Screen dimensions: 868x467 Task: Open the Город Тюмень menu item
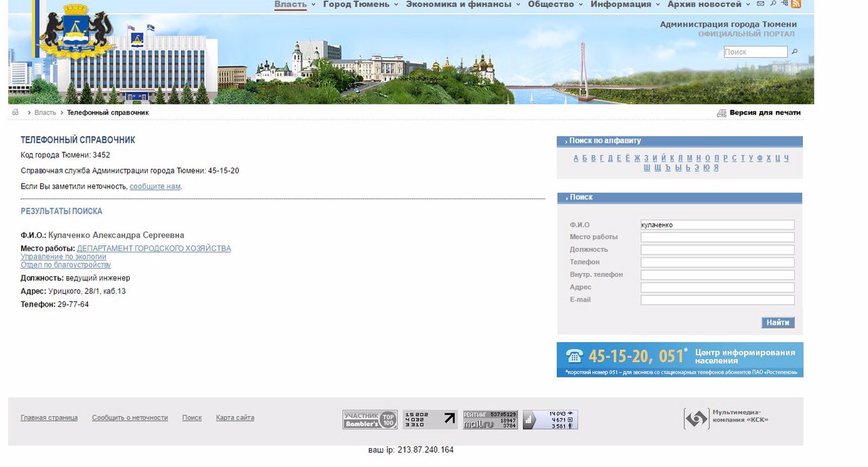356,4
